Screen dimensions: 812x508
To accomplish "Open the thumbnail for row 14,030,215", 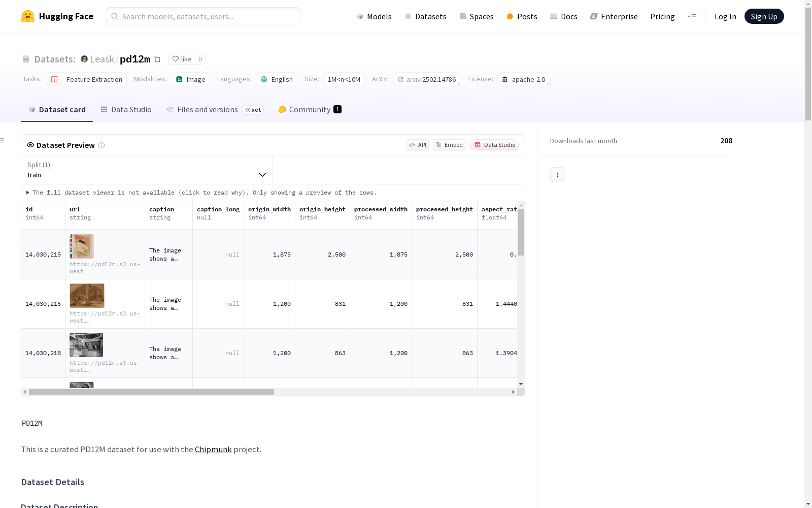I will point(82,246).
